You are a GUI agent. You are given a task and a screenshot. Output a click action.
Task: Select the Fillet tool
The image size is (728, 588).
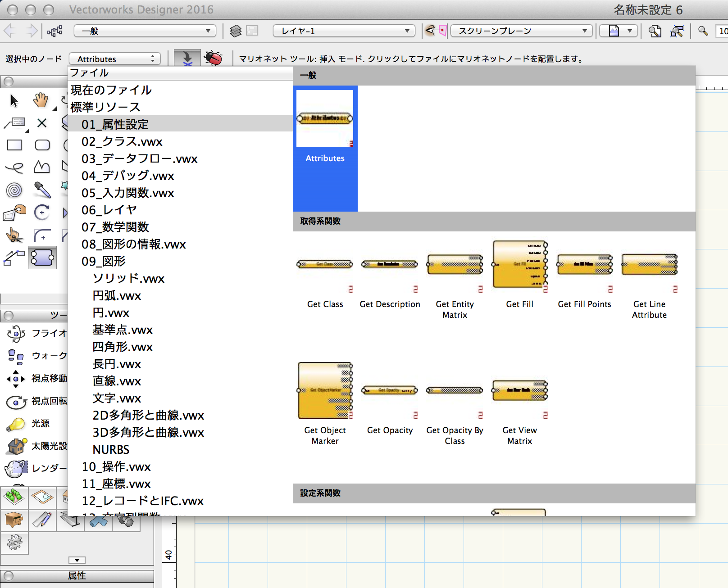[x=42, y=235]
